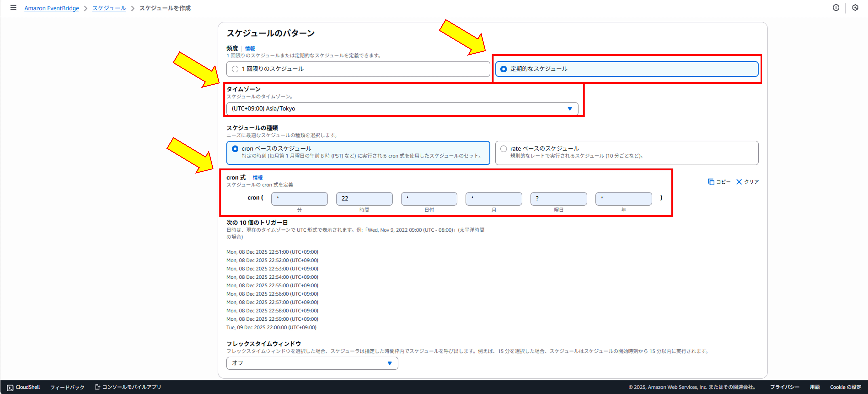Open the フレックスタイムウィンドウ オフ dropdown

(312, 363)
